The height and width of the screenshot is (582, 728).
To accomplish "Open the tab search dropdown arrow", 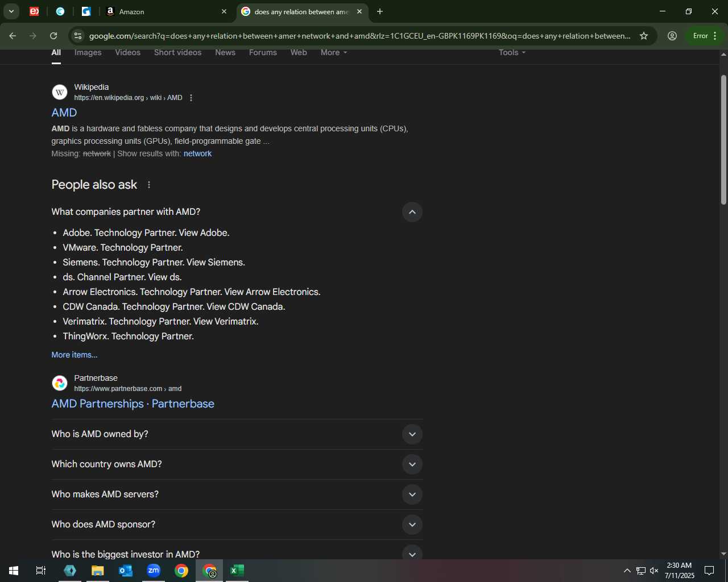I will coord(11,11).
